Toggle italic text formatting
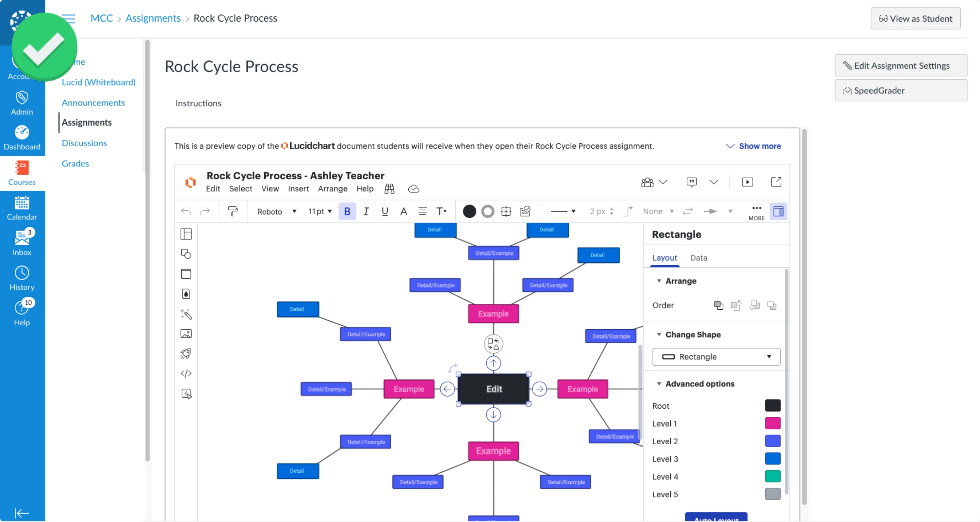Viewport: 980px width, 522px height. coord(366,211)
